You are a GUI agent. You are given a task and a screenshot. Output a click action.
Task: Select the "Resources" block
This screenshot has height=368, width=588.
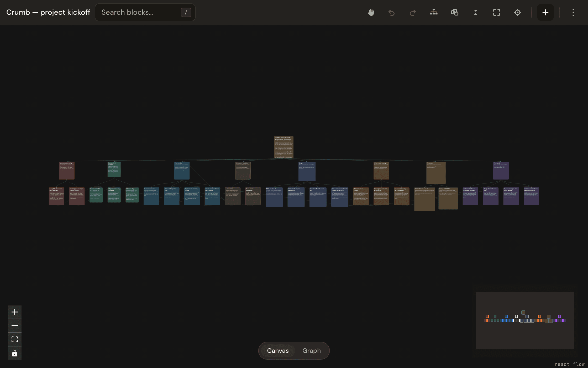click(436, 173)
